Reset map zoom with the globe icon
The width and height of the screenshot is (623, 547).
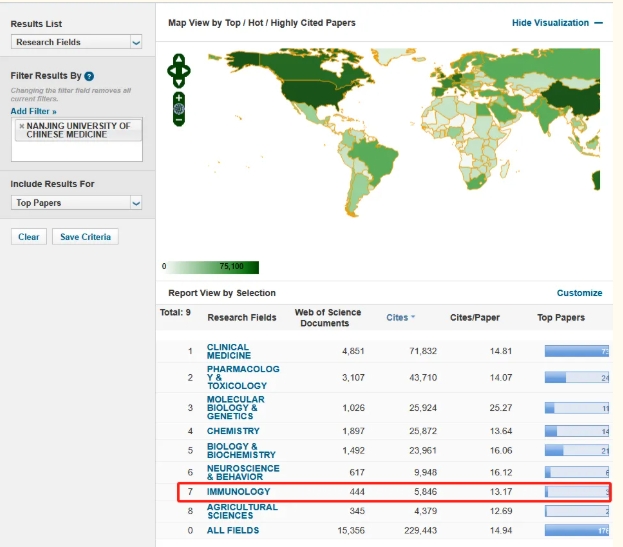click(179, 109)
